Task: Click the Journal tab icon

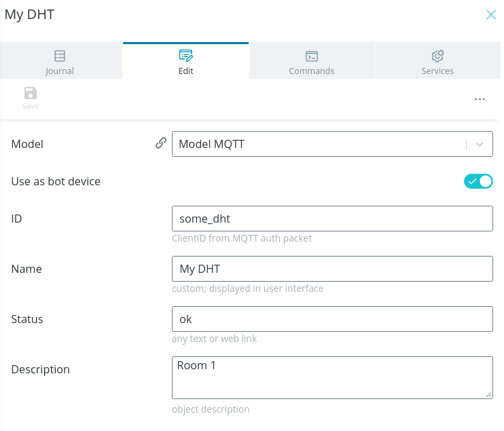Action: click(x=60, y=56)
